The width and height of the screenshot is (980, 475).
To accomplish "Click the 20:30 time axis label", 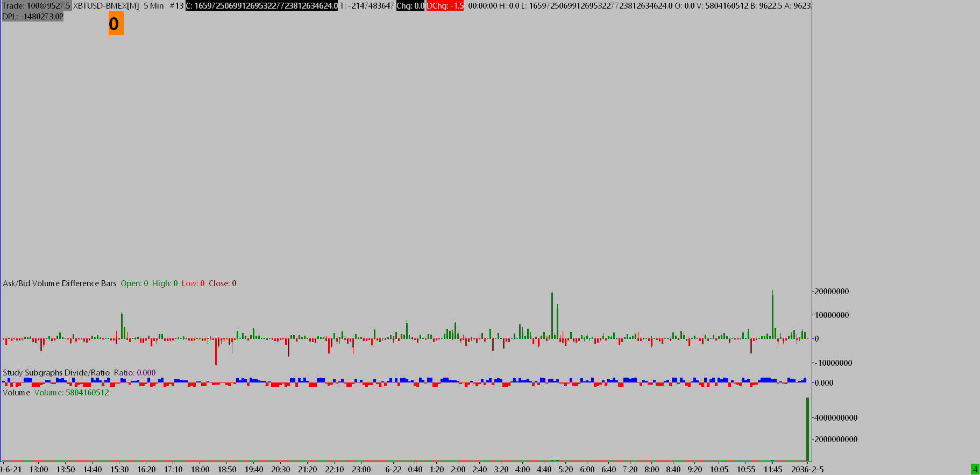I will tap(281, 469).
